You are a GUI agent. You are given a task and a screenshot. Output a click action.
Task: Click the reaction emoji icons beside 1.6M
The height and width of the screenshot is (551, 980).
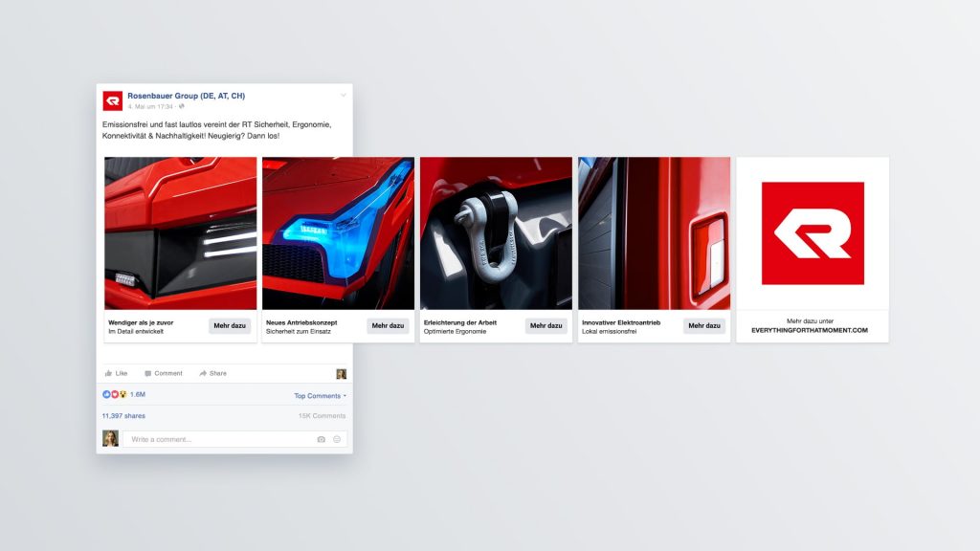coord(115,394)
